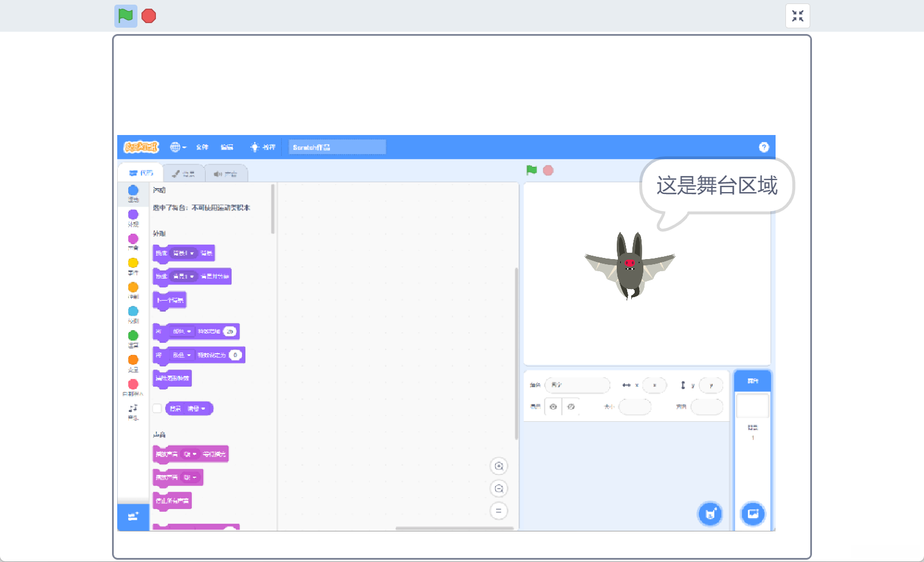
Task: Open sound dropdown in the play sound until done block
Action: coord(190,454)
